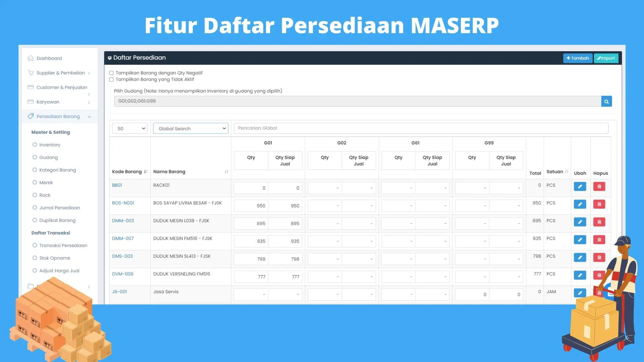Click the Import button

pos(606,58)
